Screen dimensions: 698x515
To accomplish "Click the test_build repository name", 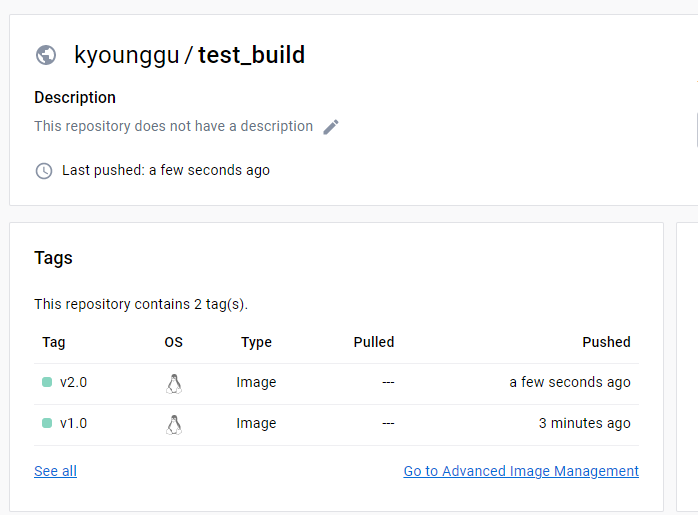I will [x=252, y=55].
